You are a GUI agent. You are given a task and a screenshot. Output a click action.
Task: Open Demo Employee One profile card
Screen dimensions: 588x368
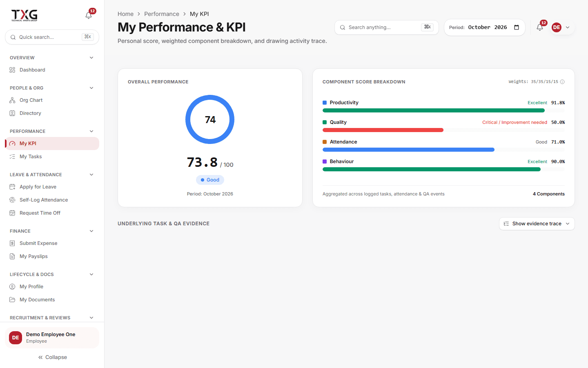pyautogui.click(x=52, y=338)
